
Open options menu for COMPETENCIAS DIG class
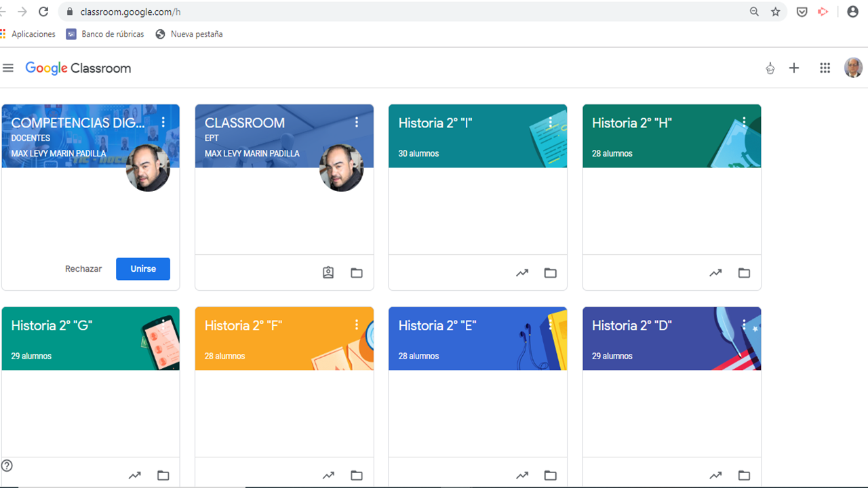163,122
